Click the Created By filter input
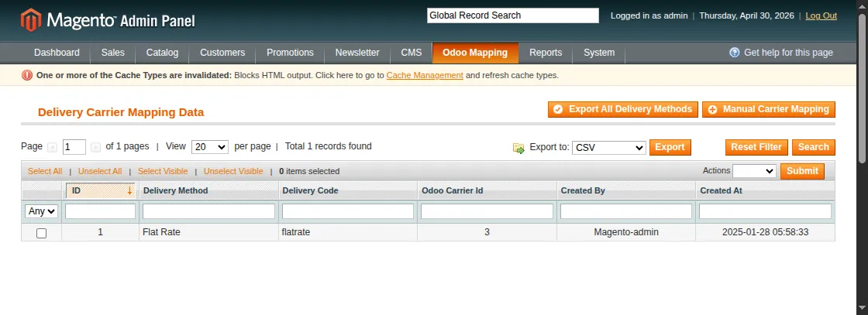The width and height of the screenshot is (868, 315). pos(626,211)
